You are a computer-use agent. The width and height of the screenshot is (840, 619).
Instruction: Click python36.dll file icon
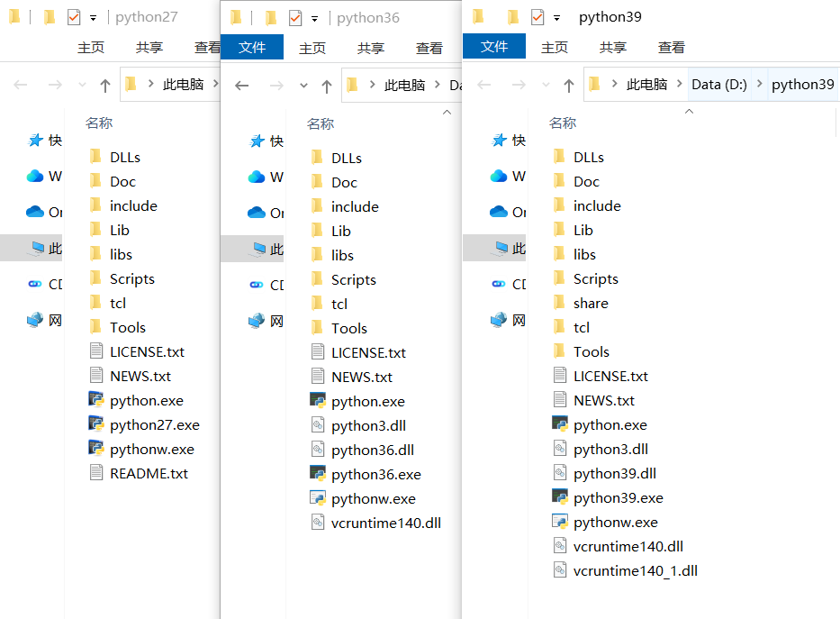[318, 449]
